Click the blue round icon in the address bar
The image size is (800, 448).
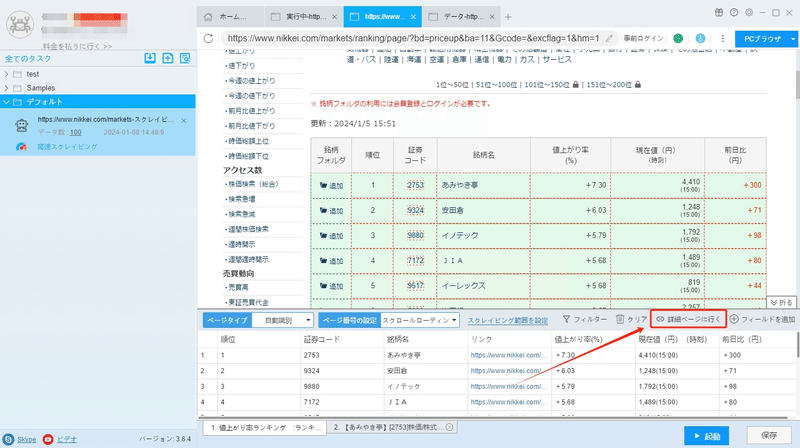point(701,38)
